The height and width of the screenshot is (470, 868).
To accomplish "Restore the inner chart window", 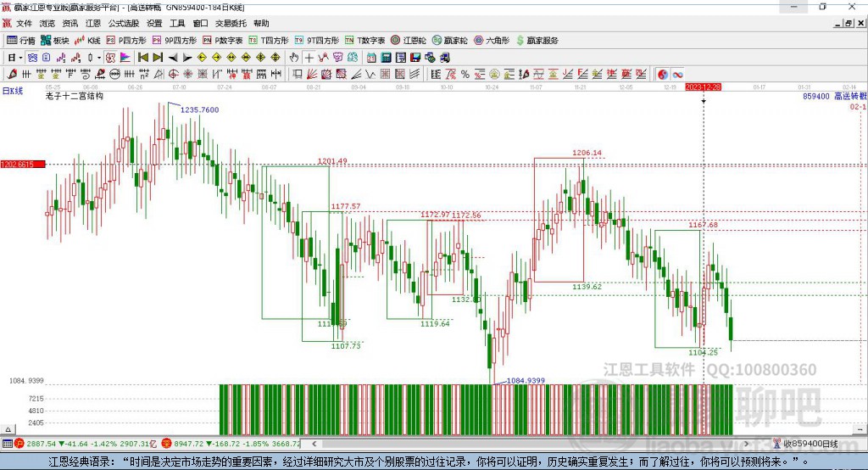I will [849, 23].
